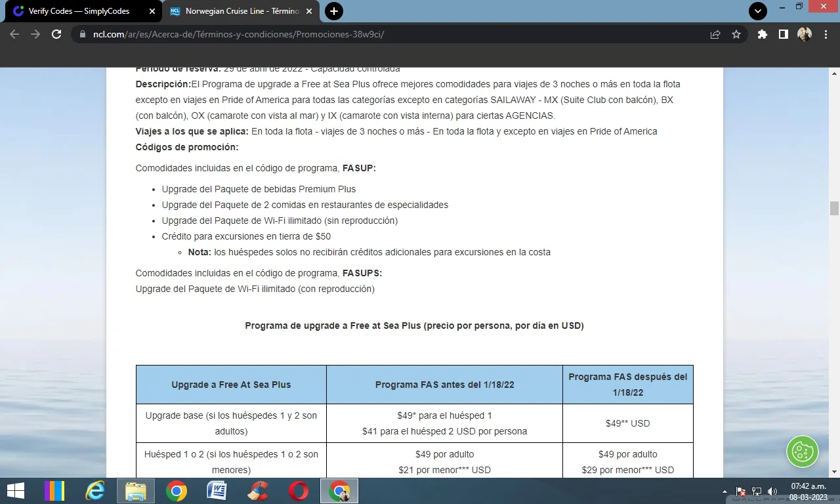This screenshot has width=840, height=504.
Task: Select the Norwegian Cruise Line tab
Action: tap(241, 11)
